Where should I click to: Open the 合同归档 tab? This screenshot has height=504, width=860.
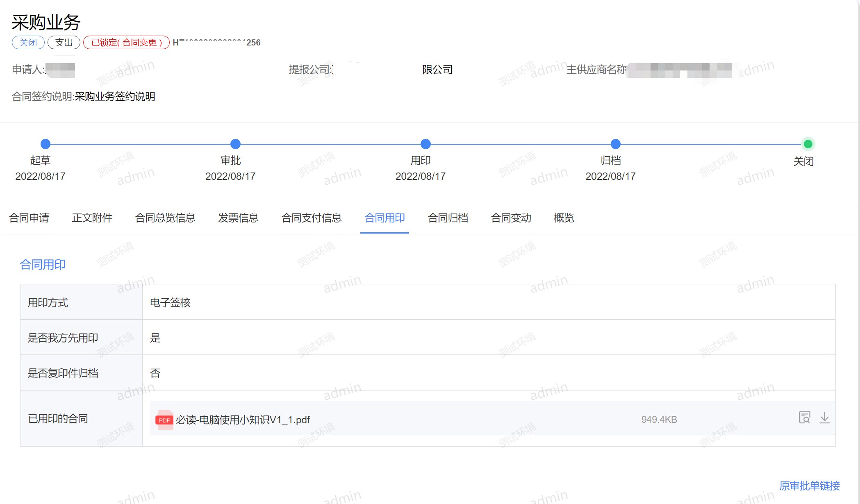pos(448,218)
